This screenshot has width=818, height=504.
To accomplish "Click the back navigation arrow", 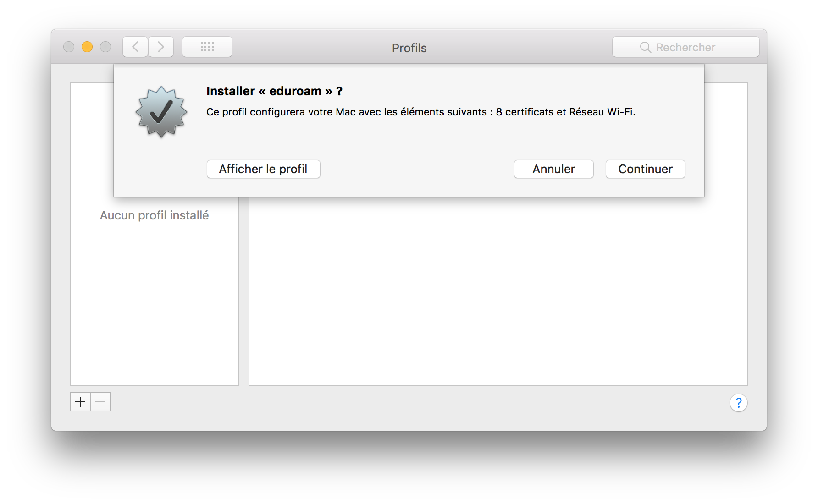I will pyautogui.click(x=135, y=46).
